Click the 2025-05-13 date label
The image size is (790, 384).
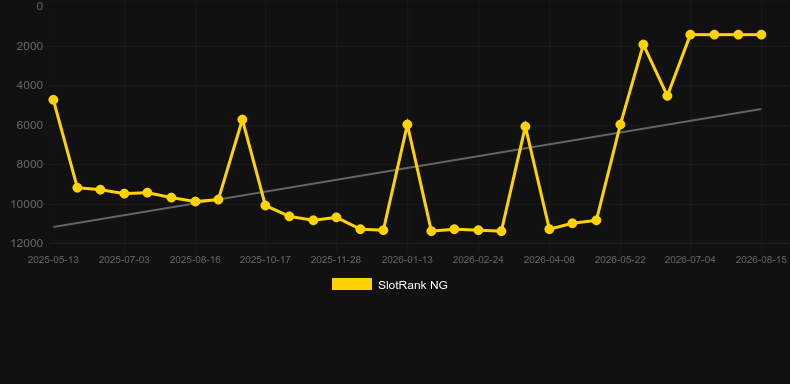53,260
